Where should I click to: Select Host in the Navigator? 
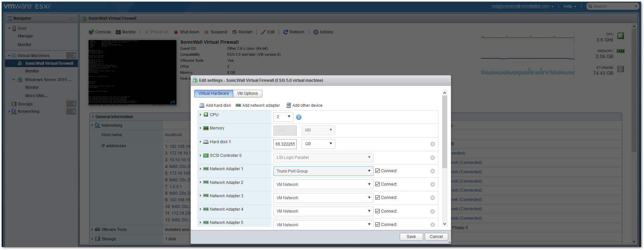[22, 28]
